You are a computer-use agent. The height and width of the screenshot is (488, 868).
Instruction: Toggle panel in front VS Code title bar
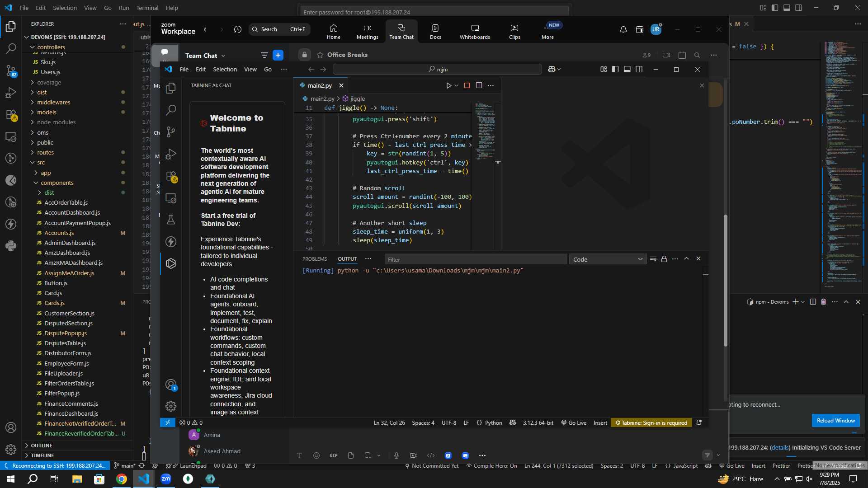tap(627, 69)
